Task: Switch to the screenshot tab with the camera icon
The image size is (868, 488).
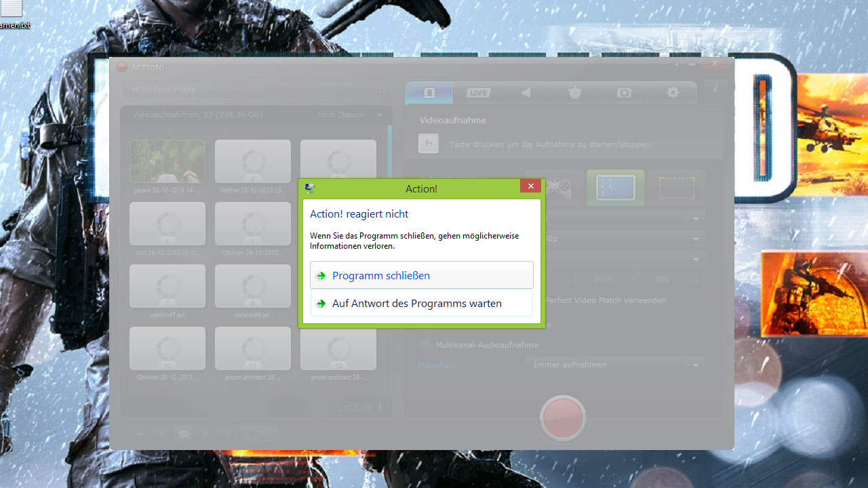Action: pyautogui.click(x=624, y=93)
